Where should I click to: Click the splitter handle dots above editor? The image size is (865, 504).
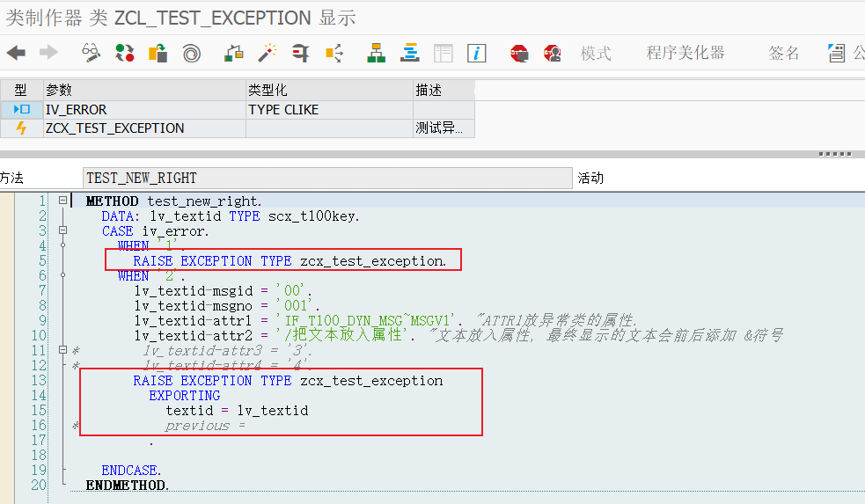coord(835,154)
